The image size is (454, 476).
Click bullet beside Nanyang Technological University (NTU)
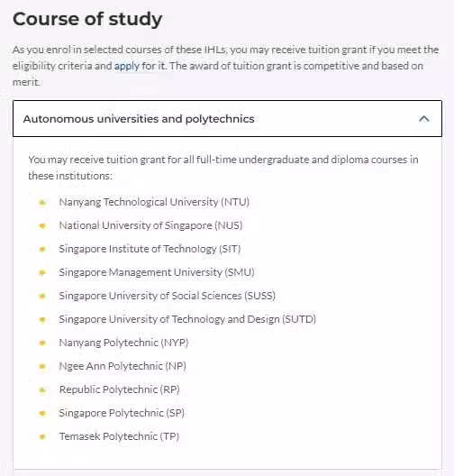42,202
